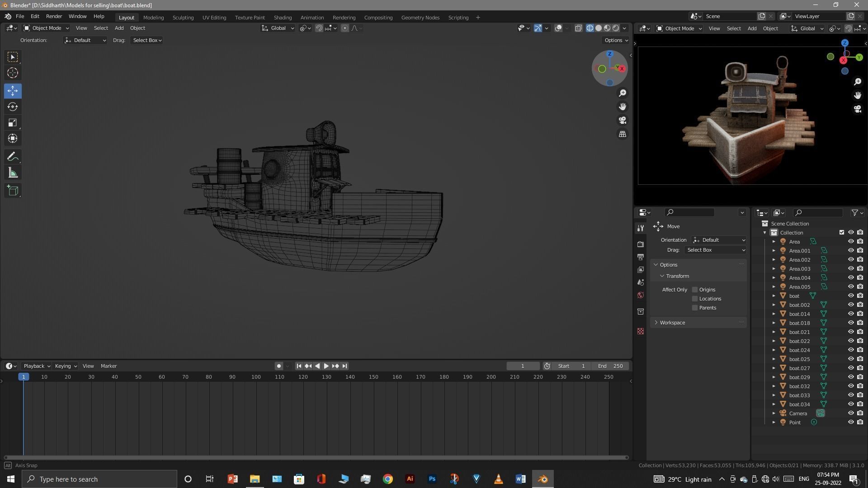Screen dimensions: 868x488
Task: Expand the boat.014 tree item
Action: click(774, 314)
